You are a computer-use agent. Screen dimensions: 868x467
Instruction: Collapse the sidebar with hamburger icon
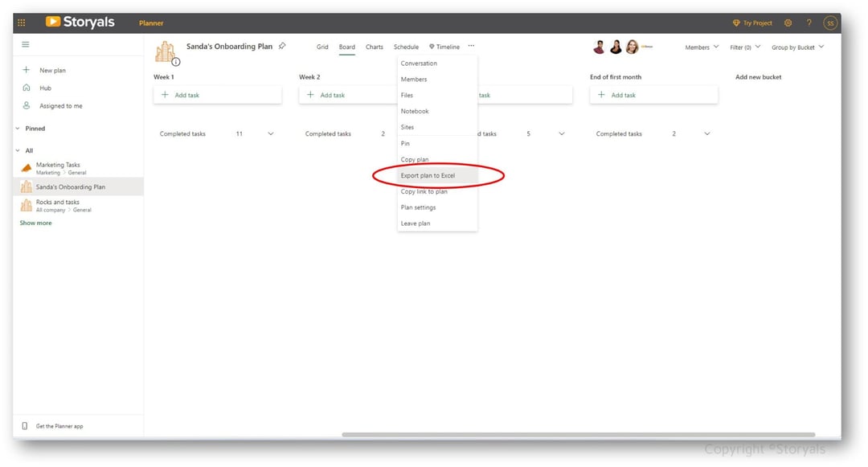pyautogui.click(x=26, y=44)
